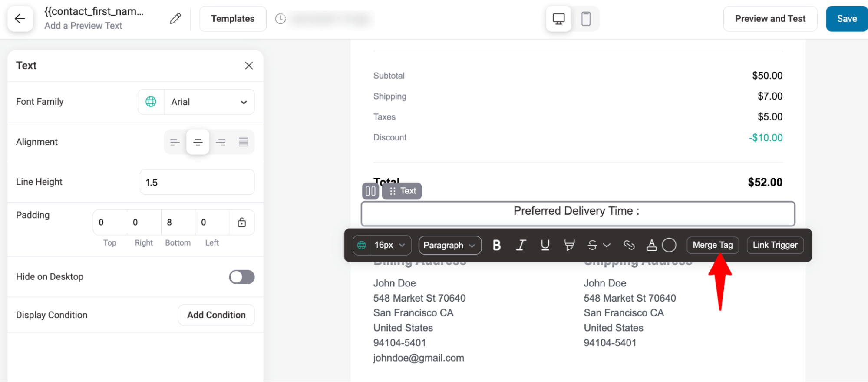This screenshot has height=382, width=868.
Task: Set alignment to center
Action: (198, 142)
